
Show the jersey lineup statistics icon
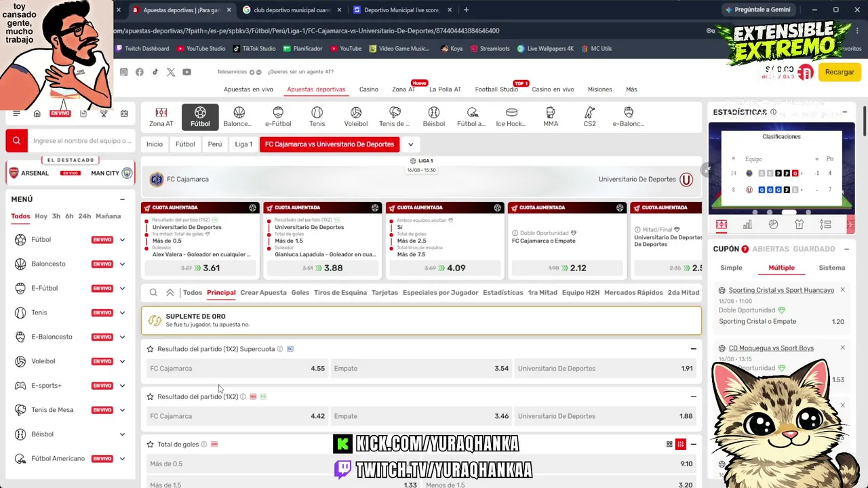(x=800, y=224)
